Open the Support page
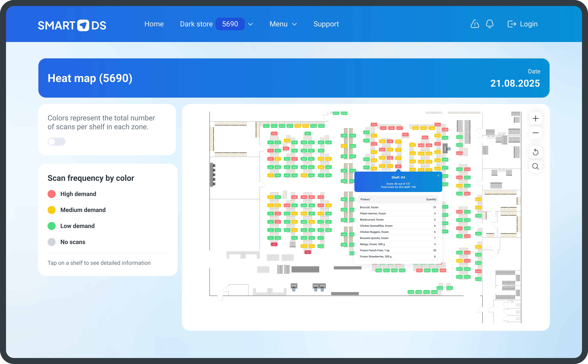The image size is (588, 364). click(326, 24)
